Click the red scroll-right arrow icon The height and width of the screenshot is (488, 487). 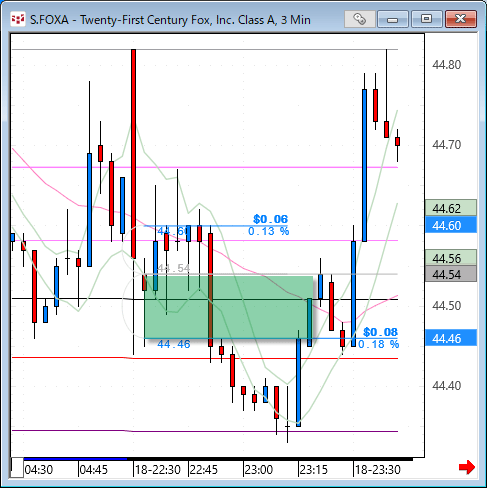click(467, 467)
